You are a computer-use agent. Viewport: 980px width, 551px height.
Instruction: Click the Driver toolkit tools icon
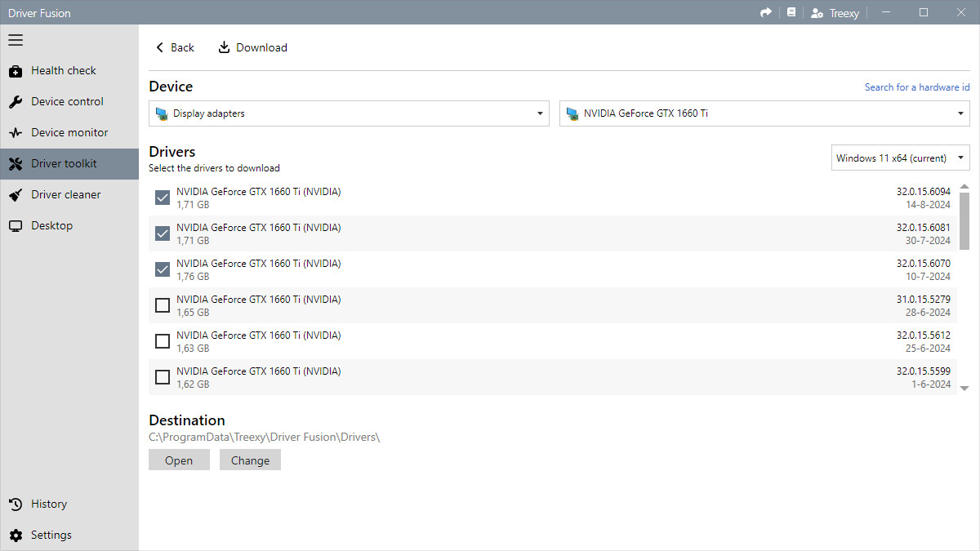16,164
